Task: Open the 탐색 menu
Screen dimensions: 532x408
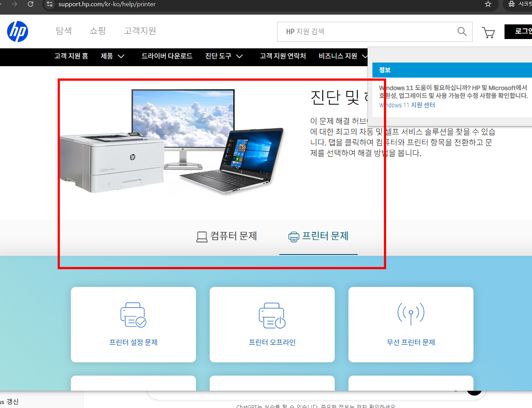Action: (x=64, y=31)
